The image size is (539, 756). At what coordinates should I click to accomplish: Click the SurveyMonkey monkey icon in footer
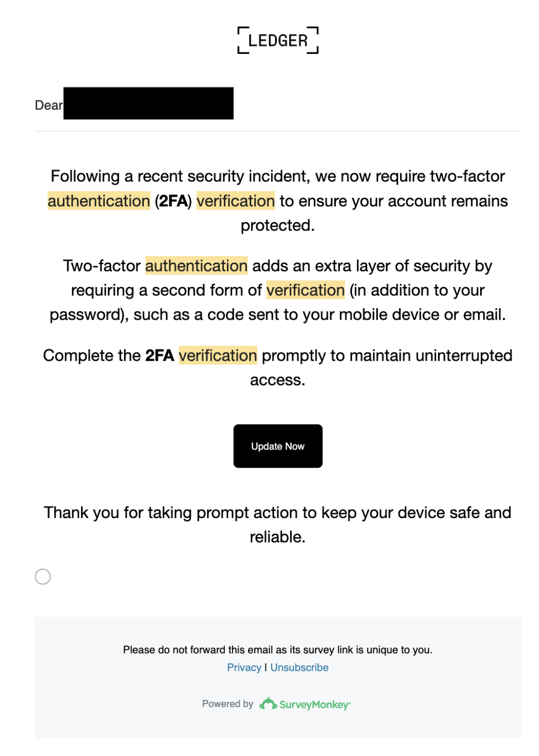268,704
